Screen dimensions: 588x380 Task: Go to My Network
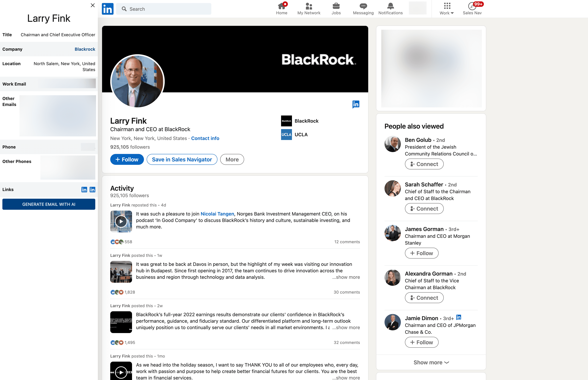[309, 9]
